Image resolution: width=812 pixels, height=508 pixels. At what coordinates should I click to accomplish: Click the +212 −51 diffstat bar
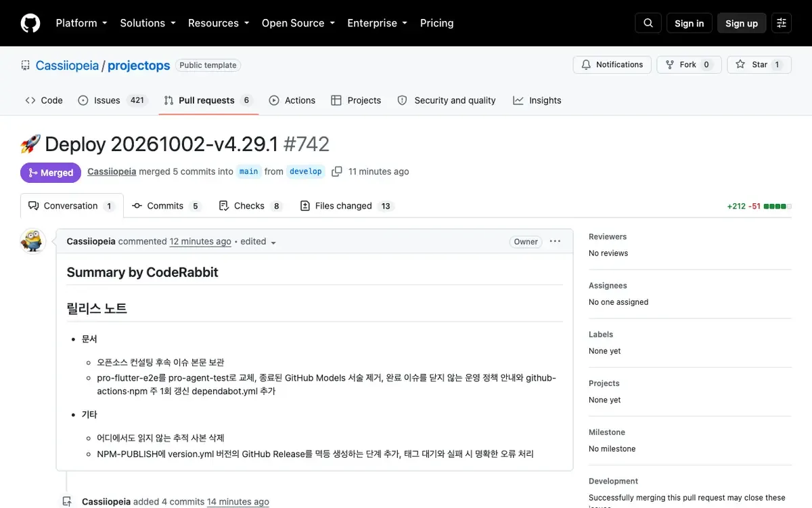coord(759,206)
